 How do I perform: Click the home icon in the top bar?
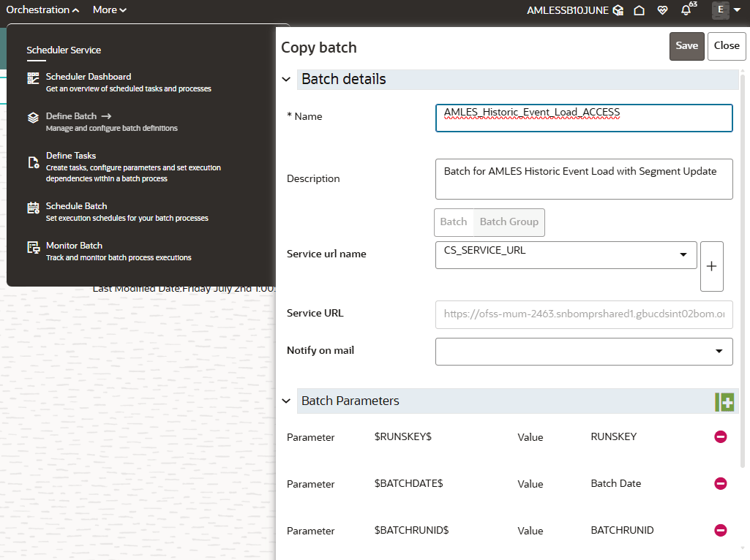[x=640, y=10]
